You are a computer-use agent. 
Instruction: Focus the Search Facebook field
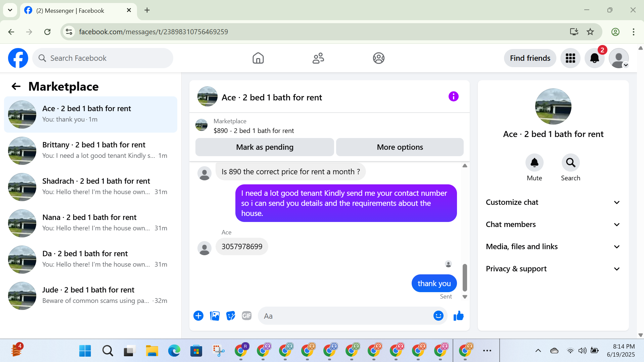pyautogui.click(x=103, y=58)
